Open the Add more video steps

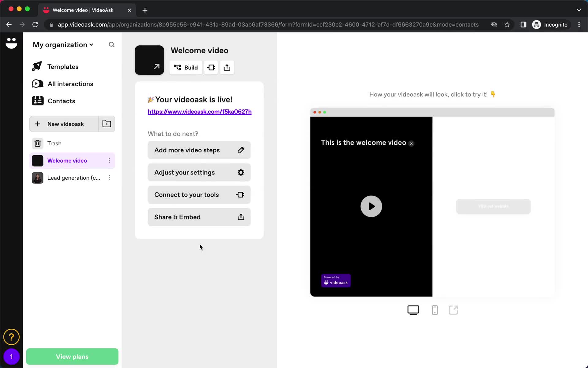pyautogui.click(x=199, y=150)
